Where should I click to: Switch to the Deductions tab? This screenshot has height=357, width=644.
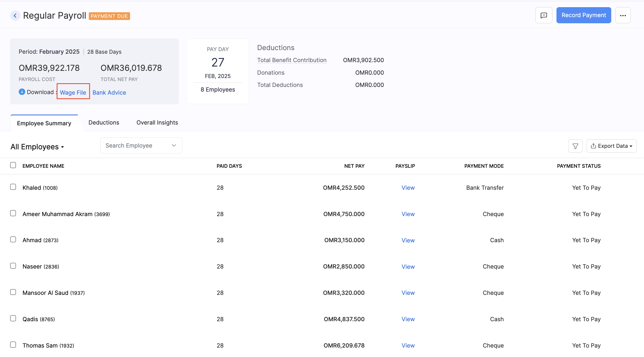click(x=104, y=122)
